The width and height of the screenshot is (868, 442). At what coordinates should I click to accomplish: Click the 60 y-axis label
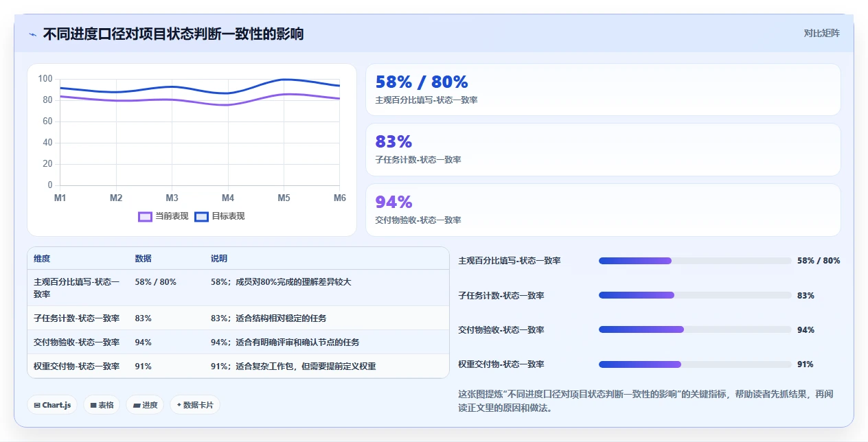(x=47, y=121)
